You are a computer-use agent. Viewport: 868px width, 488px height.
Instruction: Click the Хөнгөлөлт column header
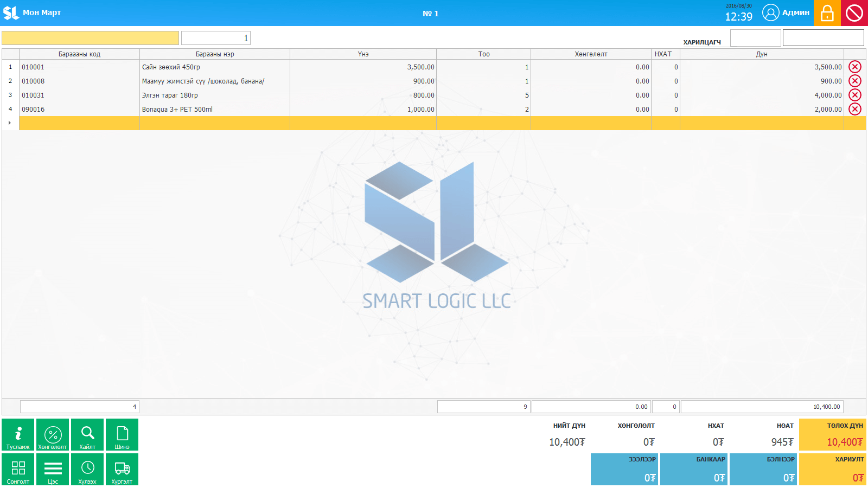(591, 54)
